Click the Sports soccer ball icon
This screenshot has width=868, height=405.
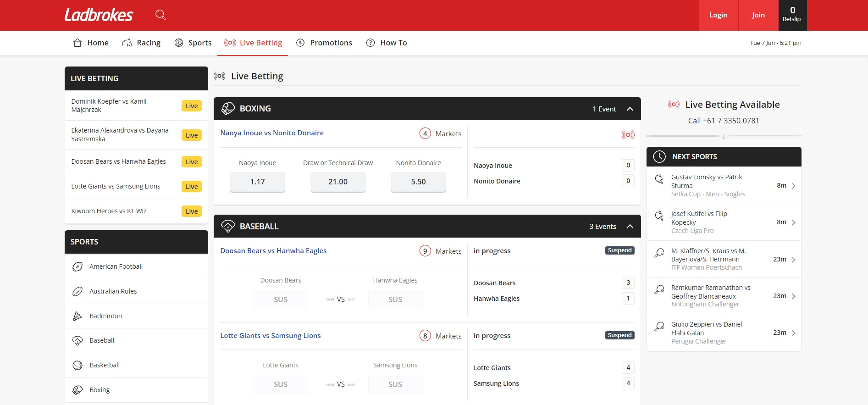[179, 43]
